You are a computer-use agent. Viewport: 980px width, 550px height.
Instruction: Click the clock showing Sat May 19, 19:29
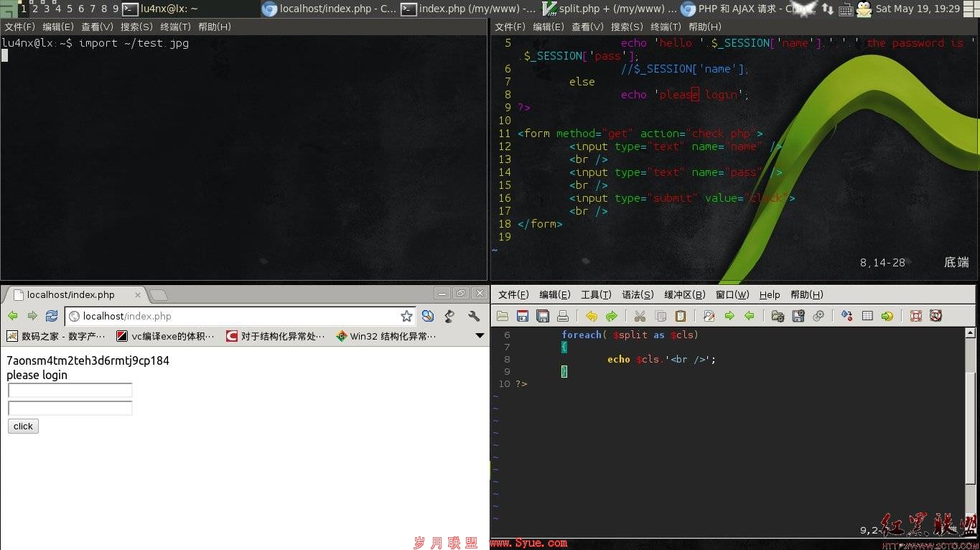click(x=918, y=9)
